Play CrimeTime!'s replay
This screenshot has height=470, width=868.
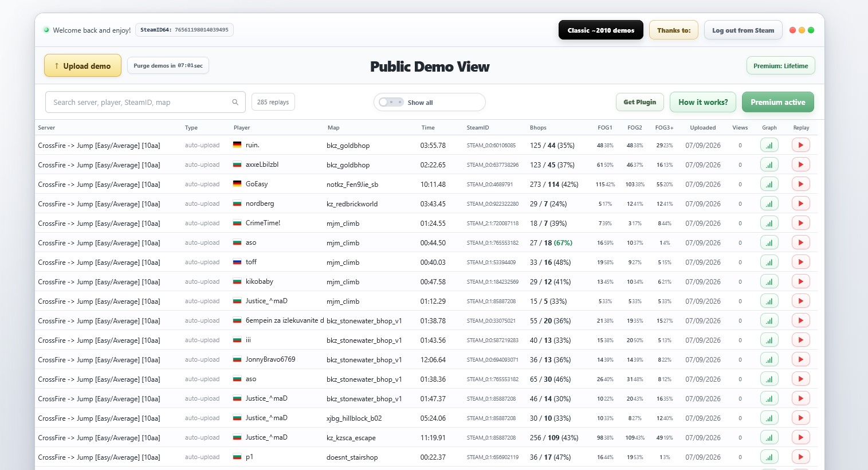pyautogui.click(x=800, y=223)
